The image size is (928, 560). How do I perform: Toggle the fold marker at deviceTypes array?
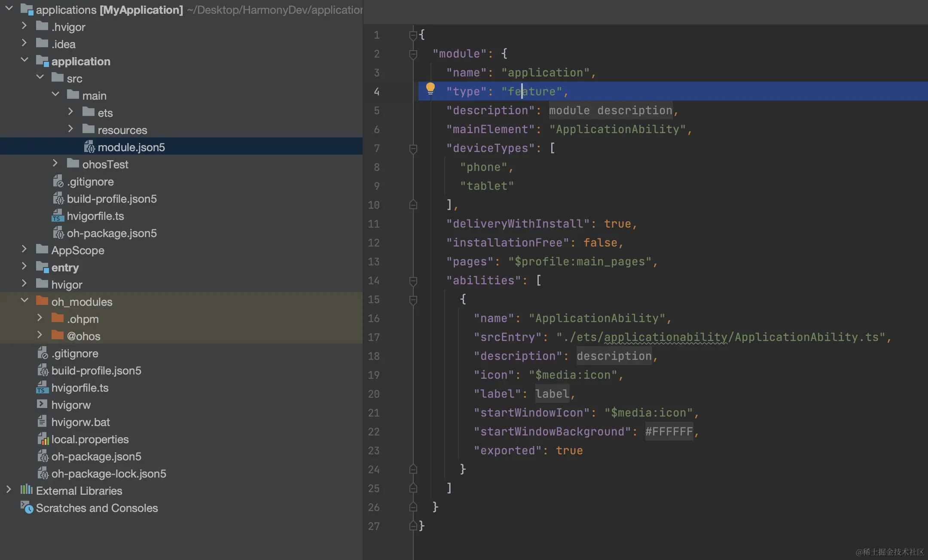413,149
